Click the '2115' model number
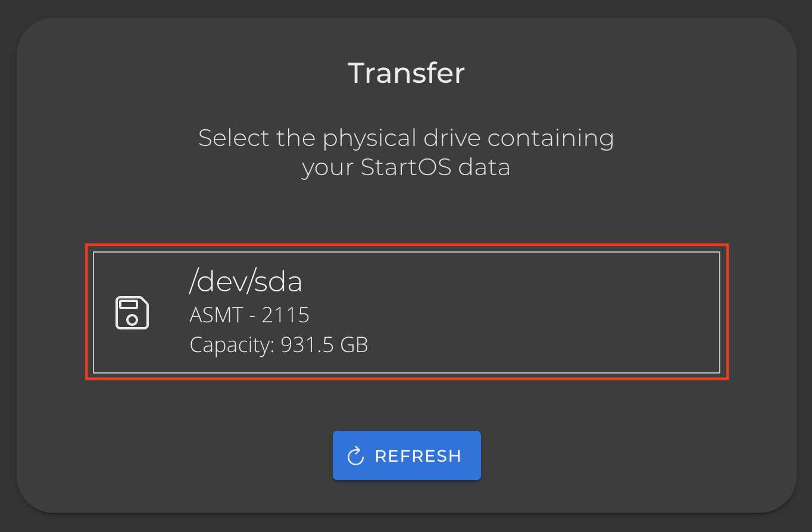Screen dimensions: 812x532 (x=286, y=315)
